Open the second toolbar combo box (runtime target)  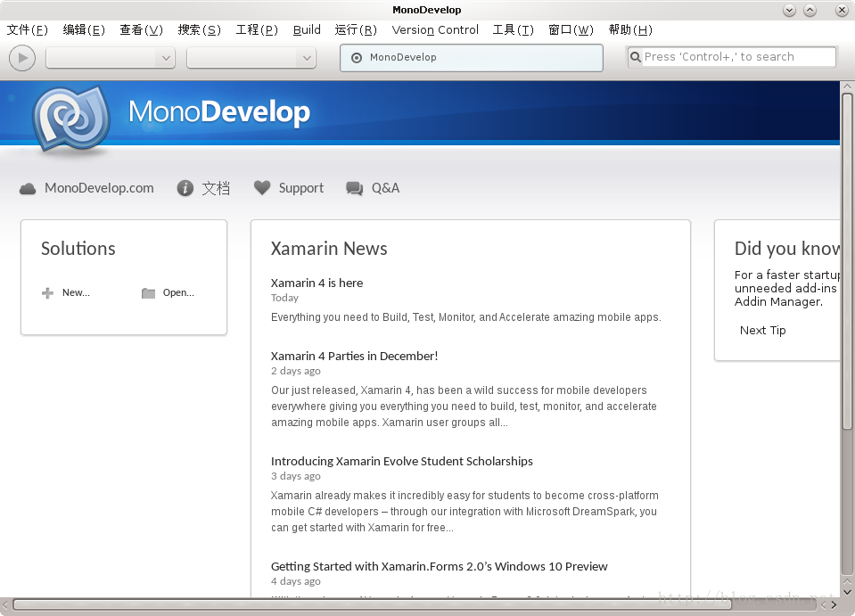[x=251, y=58]
